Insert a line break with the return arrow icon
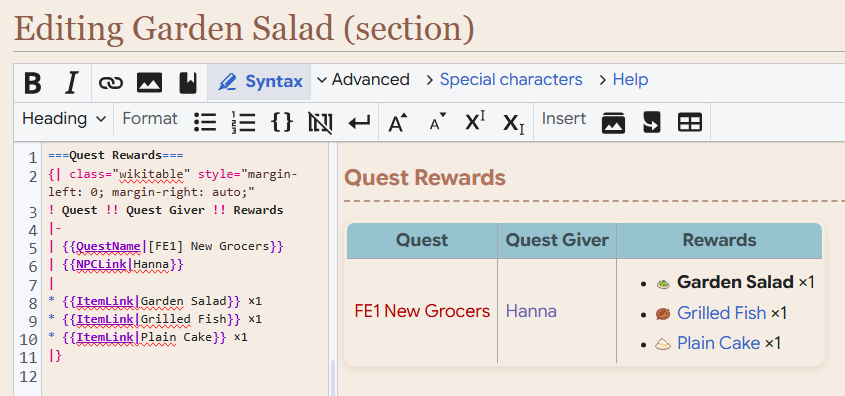The height and width of the screenshot is (396, 845). pos(359,123)
